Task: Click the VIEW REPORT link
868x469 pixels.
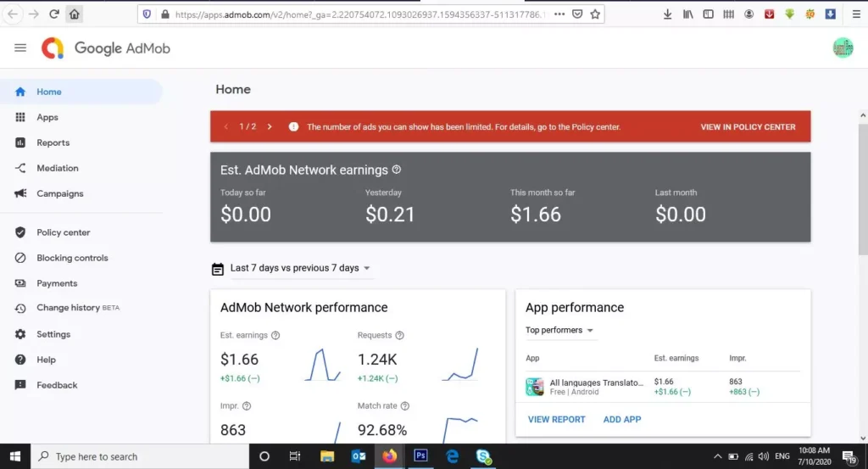Action: (556, 419)
